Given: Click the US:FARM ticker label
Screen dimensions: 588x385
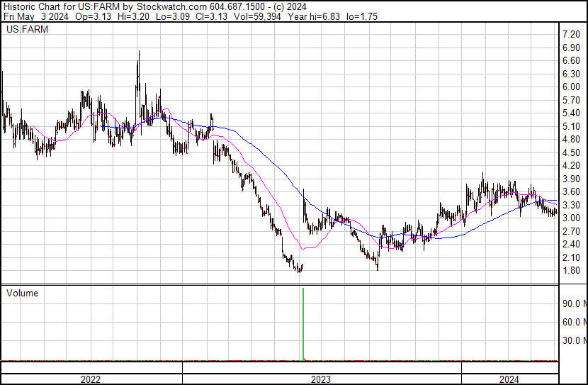Looking at the screenshot, I should pos(23,30).
